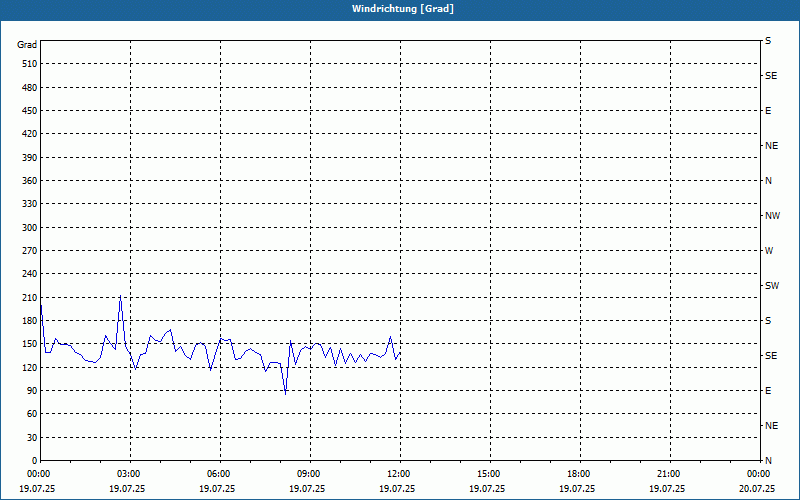This screenshot has height=500, width=800.
Task: Click the blue line's peak near 210
Action: click(x=120, y=296)
